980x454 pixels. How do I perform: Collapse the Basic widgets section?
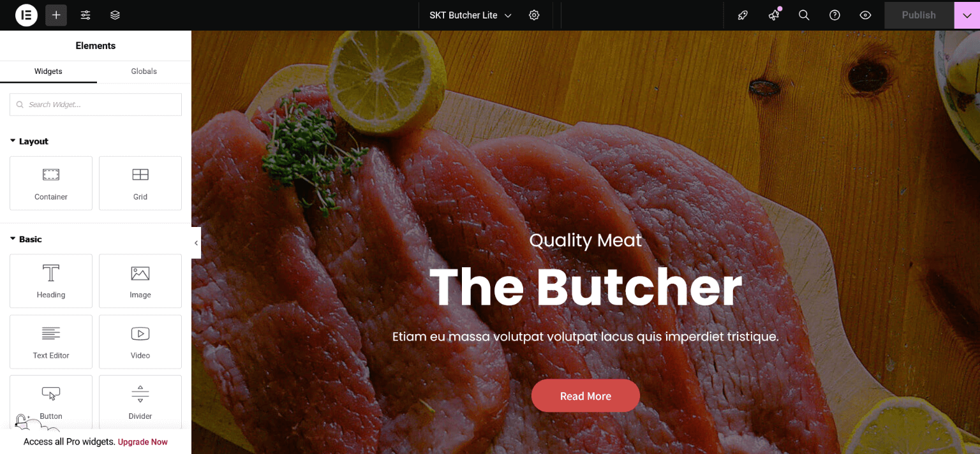coord(26,239)
